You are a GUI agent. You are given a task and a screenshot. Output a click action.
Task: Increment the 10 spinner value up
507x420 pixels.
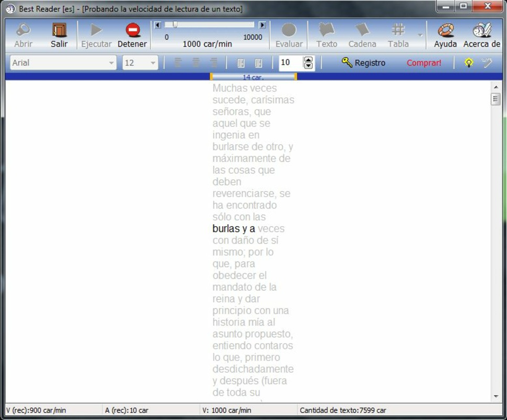point(309,59)
